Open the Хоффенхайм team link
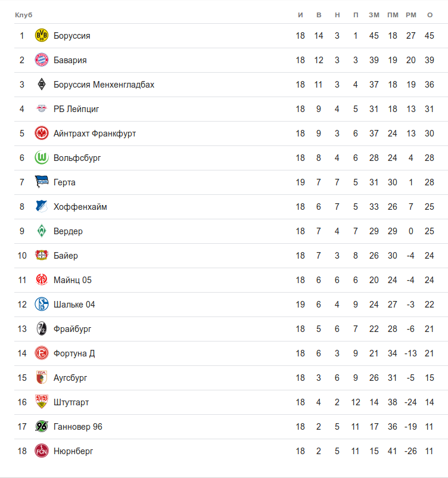The image size is (448, 478). click(x=80, y=207)
